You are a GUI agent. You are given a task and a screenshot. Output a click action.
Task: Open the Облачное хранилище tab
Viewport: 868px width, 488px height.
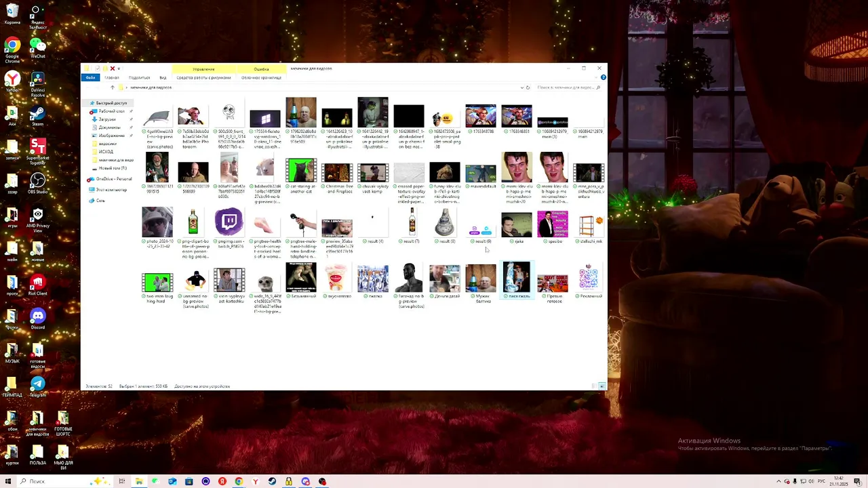[x=261, y=77]
